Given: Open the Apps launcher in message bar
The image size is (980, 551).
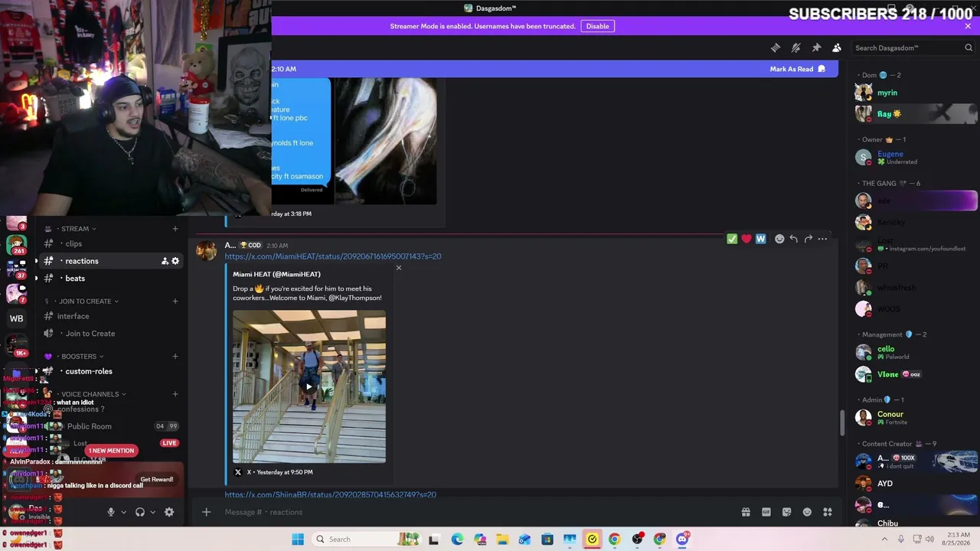Looking at the screenshot, I should tap(828, 512).
